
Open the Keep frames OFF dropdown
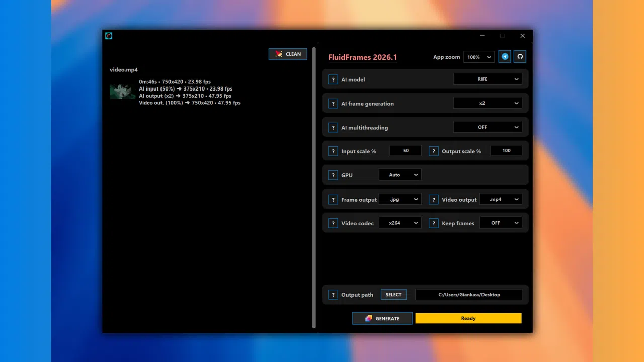coord(501,223)
